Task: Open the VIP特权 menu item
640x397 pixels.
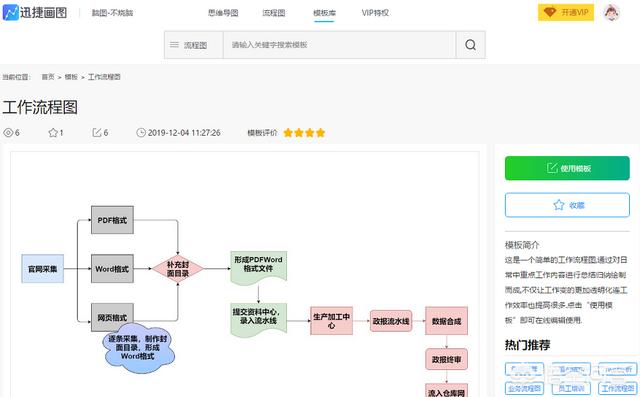Action: coord(375,13)
